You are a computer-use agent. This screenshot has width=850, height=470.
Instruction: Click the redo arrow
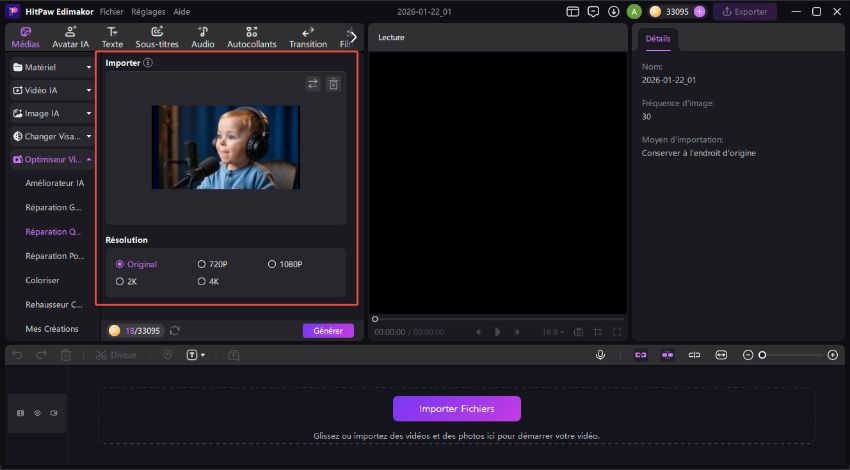(41, 355)
